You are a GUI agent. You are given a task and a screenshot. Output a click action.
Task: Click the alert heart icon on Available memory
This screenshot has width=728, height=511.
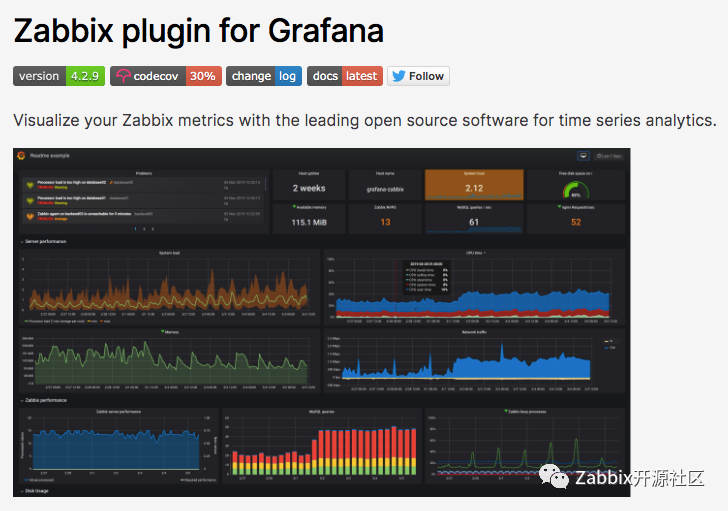294,207
